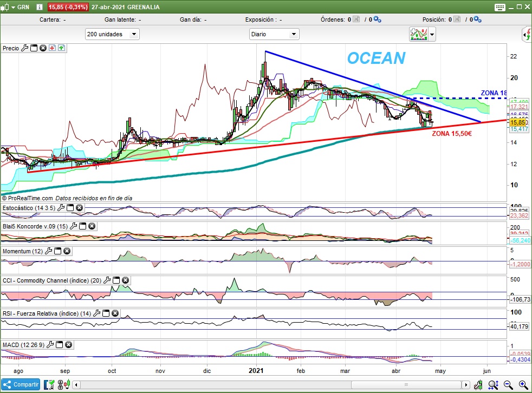
Task: Expand the arrow beside the add indicator icon
Action: [432, 34]
